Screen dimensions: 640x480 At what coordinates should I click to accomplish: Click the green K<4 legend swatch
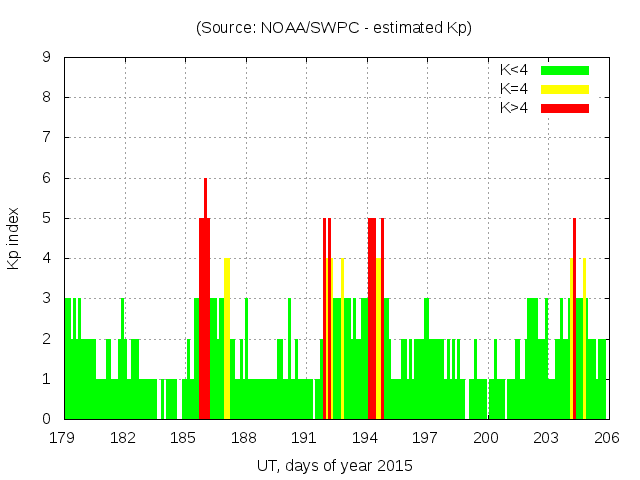click(565, 70)
